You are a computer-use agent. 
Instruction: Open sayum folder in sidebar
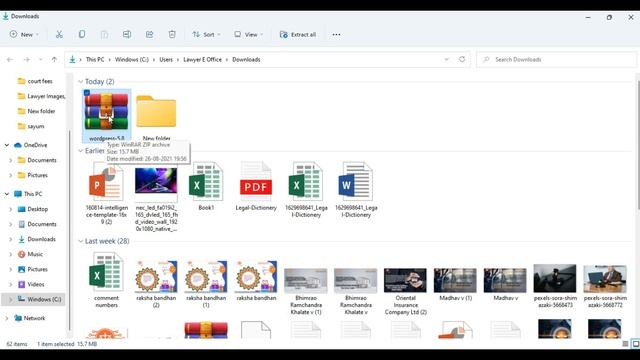tap(31, 127)
